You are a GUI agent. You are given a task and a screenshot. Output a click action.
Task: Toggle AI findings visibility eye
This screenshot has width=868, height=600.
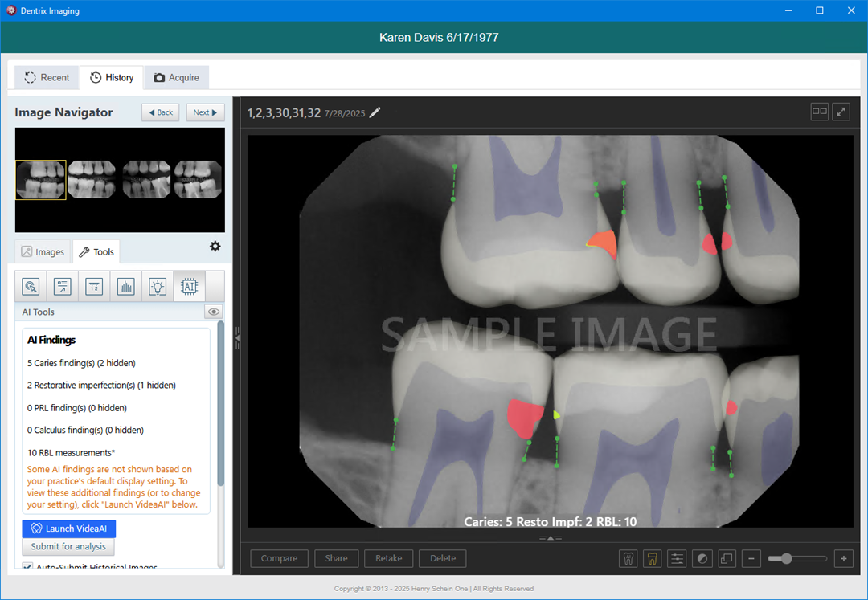click(214, 312)
